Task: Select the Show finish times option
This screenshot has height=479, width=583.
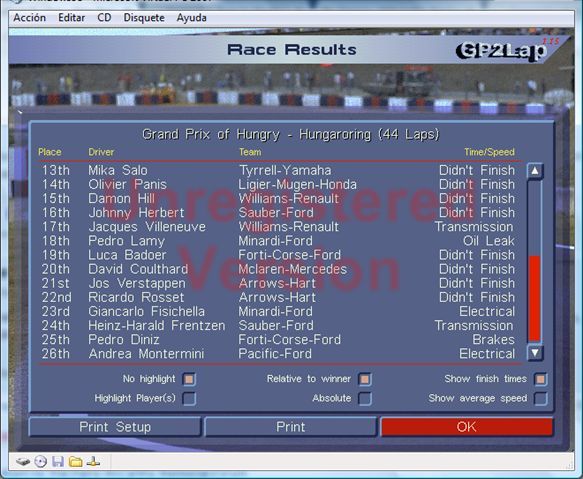Action: (x=541, y=379)
